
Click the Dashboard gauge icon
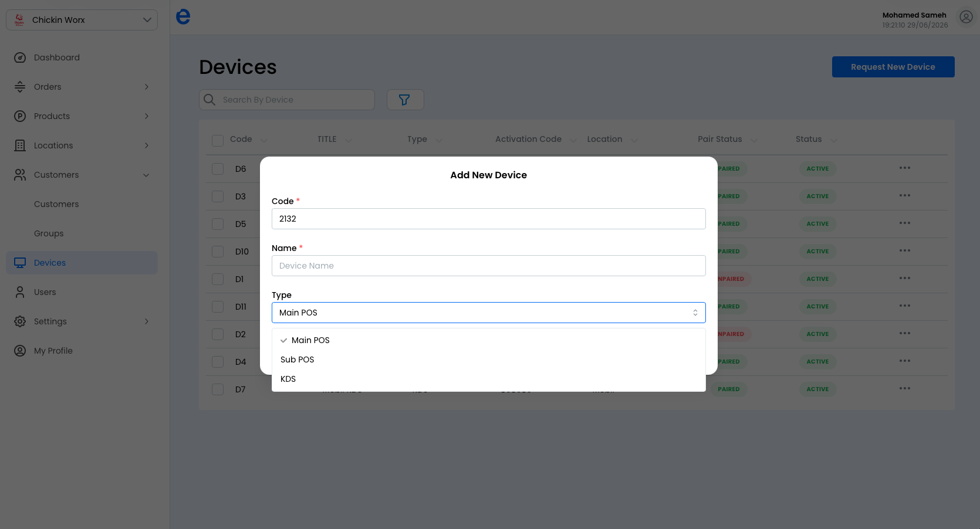pos(20,57)
